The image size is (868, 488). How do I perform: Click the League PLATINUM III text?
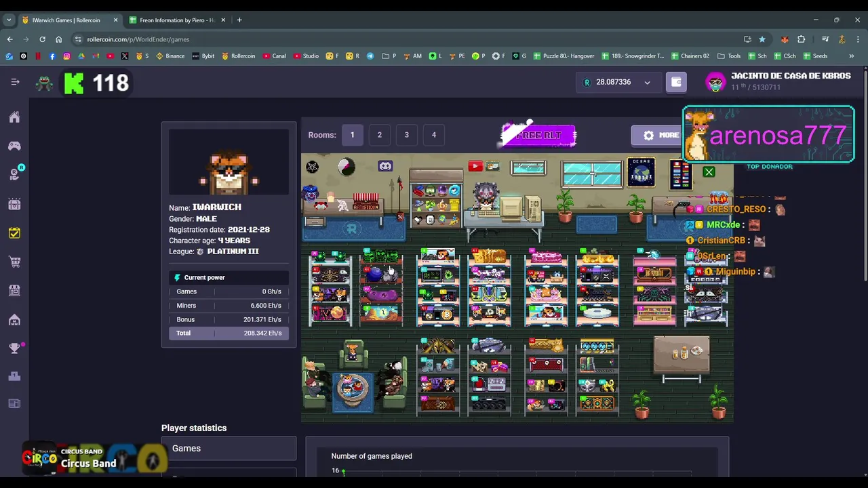(233, 251)
